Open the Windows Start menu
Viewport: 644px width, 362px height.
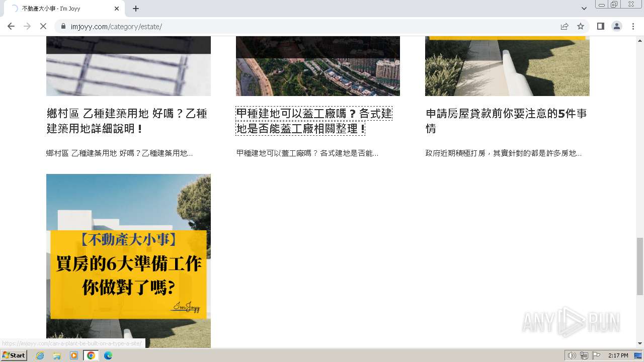(14, 355)
